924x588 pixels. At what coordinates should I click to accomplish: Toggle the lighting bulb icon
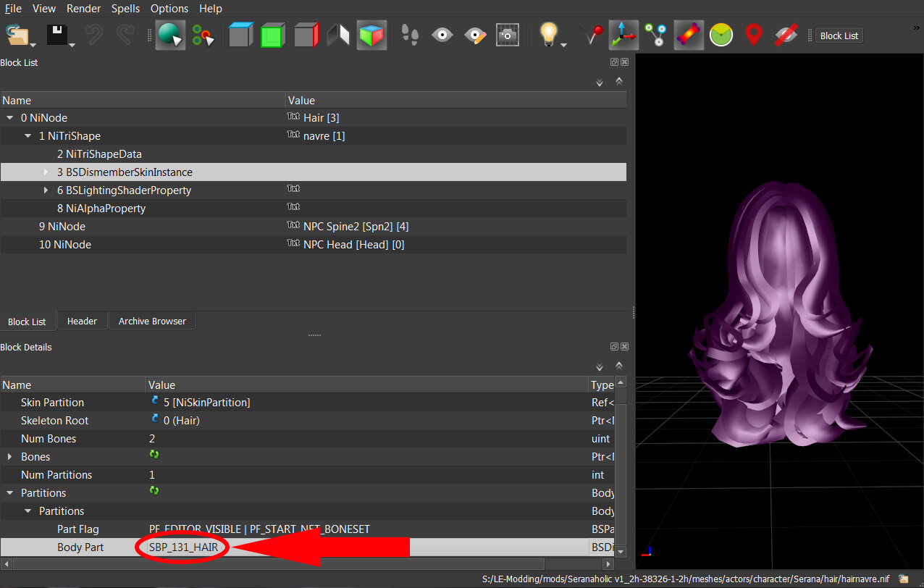[549, 33]
